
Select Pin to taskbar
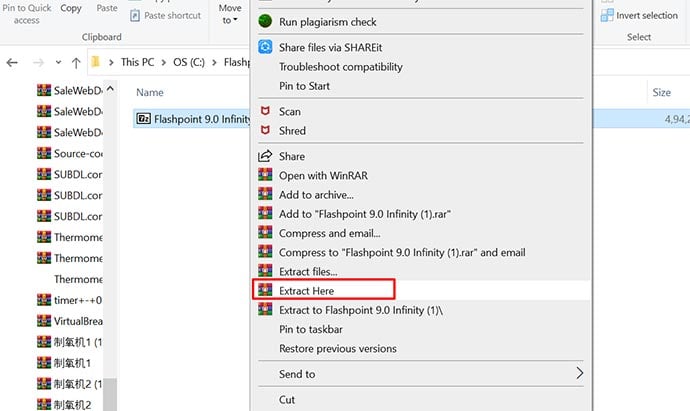311,329
